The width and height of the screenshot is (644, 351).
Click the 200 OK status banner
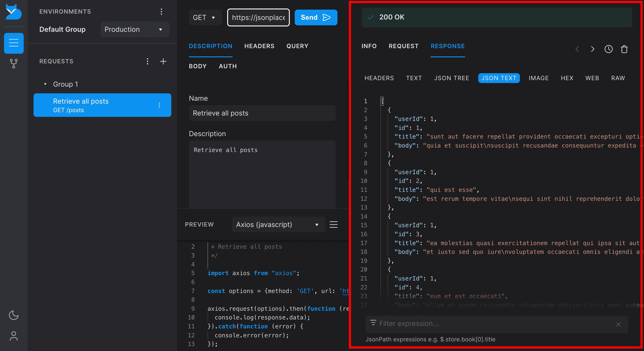point(496,17)
